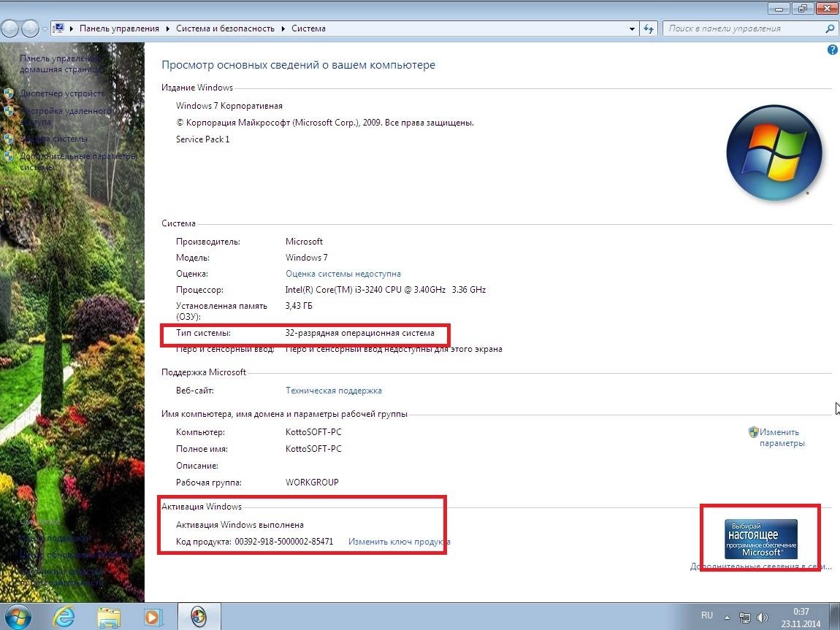This screenshot has width=840, height=630.
Task: Open the Техническая поддержка website link
Action: point(333,391)
